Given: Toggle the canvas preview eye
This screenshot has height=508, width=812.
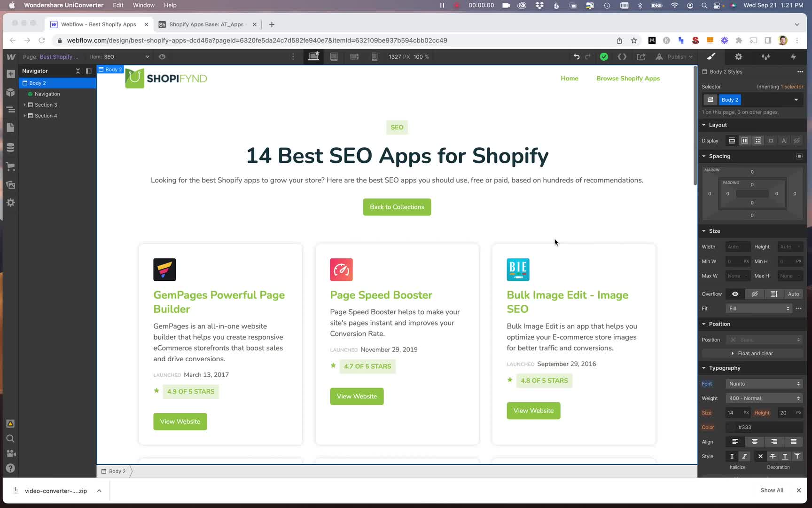Looking at the screenshot, I should pyautogui.click(x=162, y=56).
